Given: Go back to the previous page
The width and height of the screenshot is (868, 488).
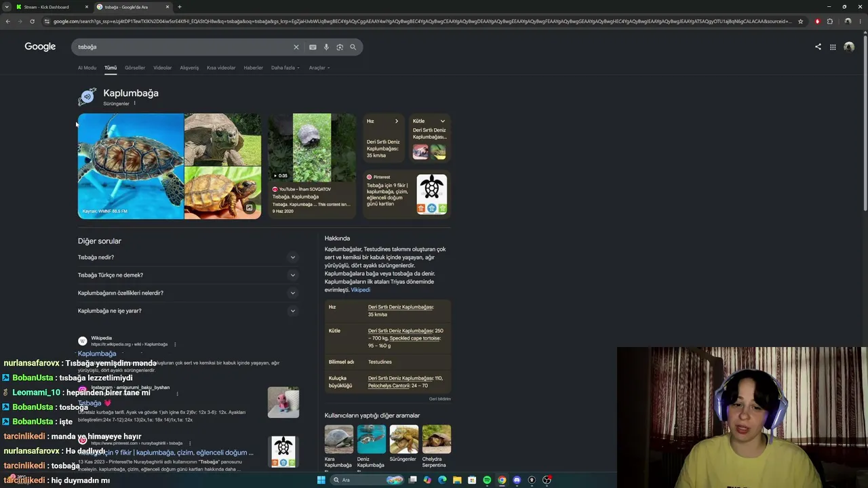Looking at the screenshot, I should coord(7,21).
